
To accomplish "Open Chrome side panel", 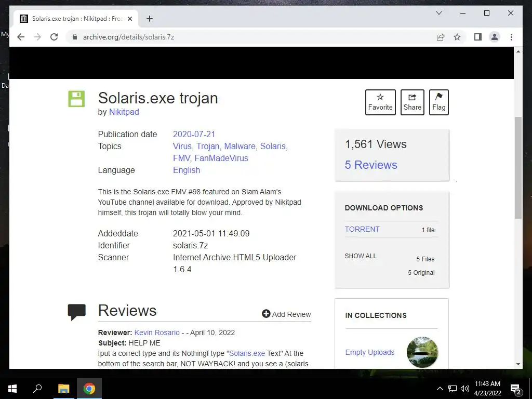I will click(478, 37).
